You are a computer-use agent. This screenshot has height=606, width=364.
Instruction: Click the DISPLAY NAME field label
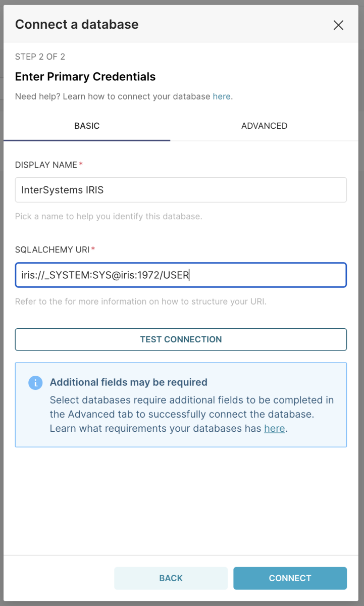tap(46, 165)
